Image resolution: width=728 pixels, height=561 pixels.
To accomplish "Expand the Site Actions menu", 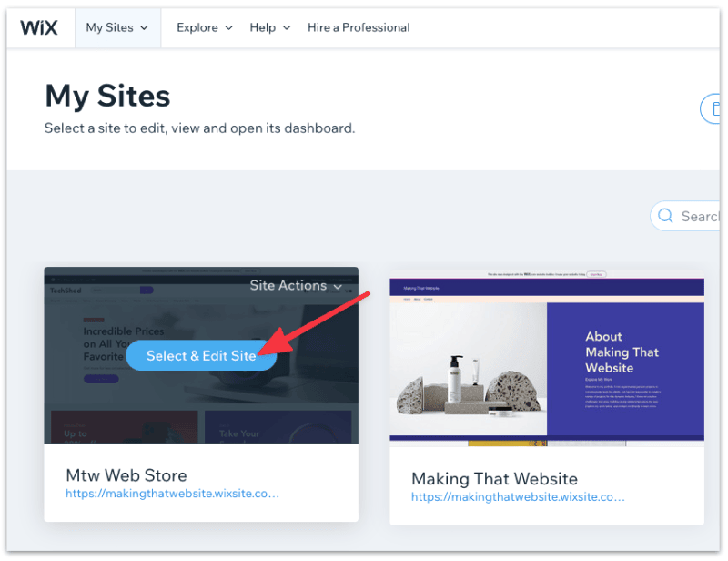I will click(x=338, y=285).
